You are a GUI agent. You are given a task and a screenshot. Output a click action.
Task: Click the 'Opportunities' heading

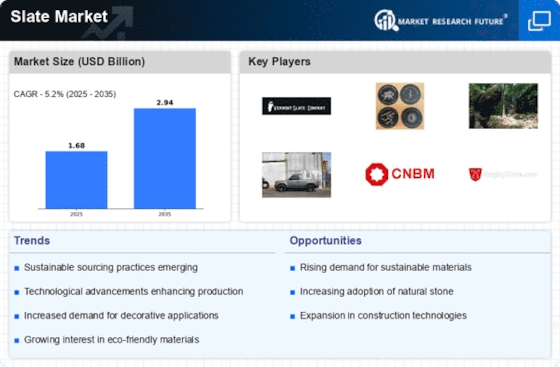(x=325, y=241)
